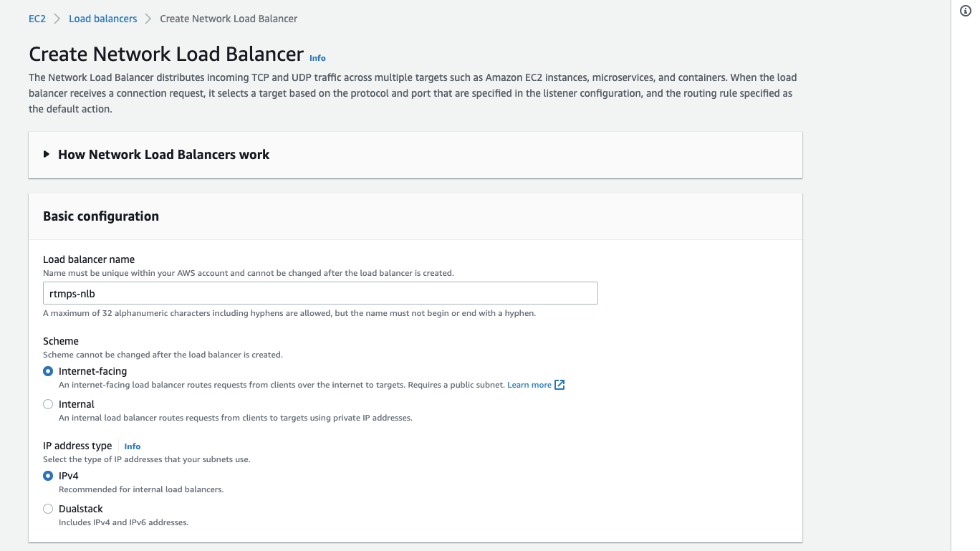Click the Scheme label text

pos(61,341)
